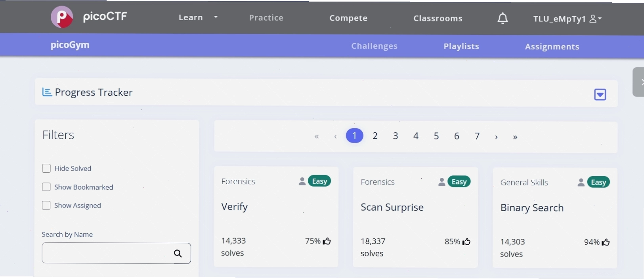Image resolution: width=644 pixels, height=280 pixels.
Task: Click the Progress Tracker chart icon
Action: pos(47,92)
